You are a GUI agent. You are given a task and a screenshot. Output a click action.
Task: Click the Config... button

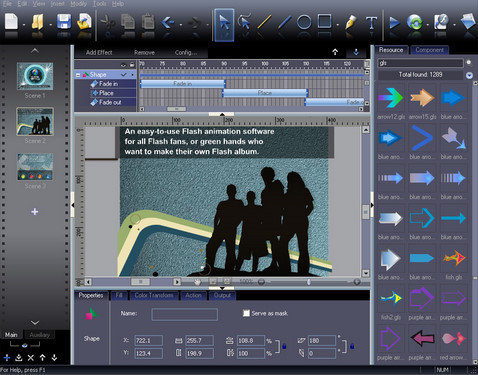point(186,52)
